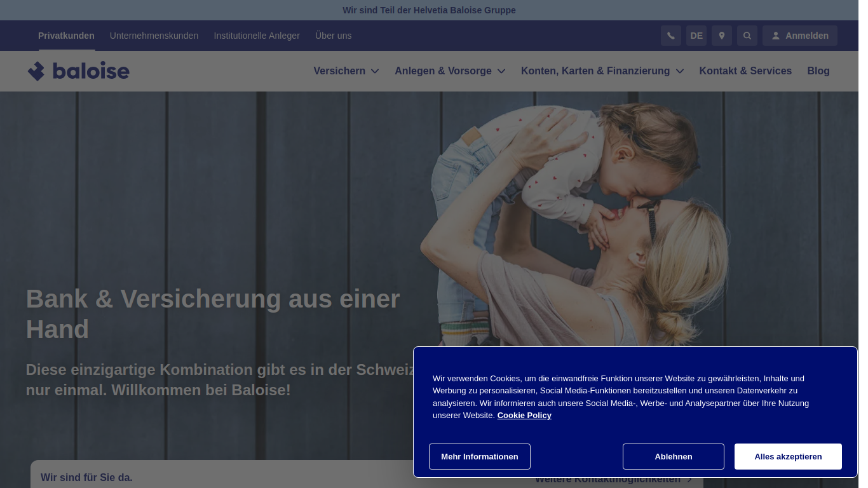Screen dimensions: 868x488
Task: Accept all cookies with Alles akzeptieren
Action: [788, 456]
